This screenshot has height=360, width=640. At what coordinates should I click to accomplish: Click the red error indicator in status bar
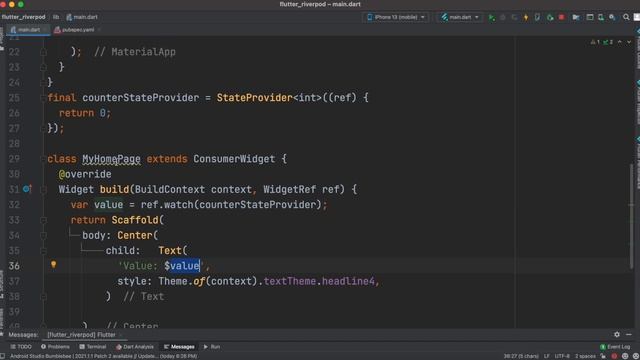click(614, 356)
